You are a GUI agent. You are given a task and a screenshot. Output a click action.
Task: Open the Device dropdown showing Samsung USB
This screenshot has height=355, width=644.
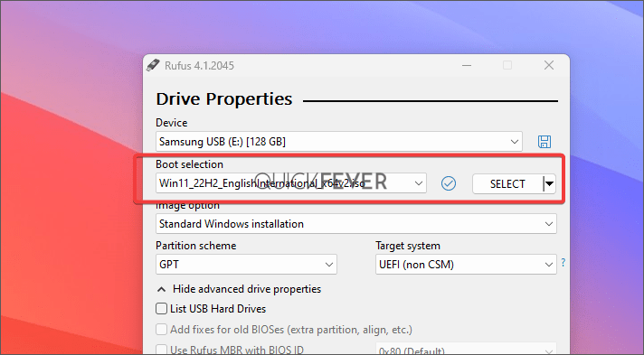339,142
